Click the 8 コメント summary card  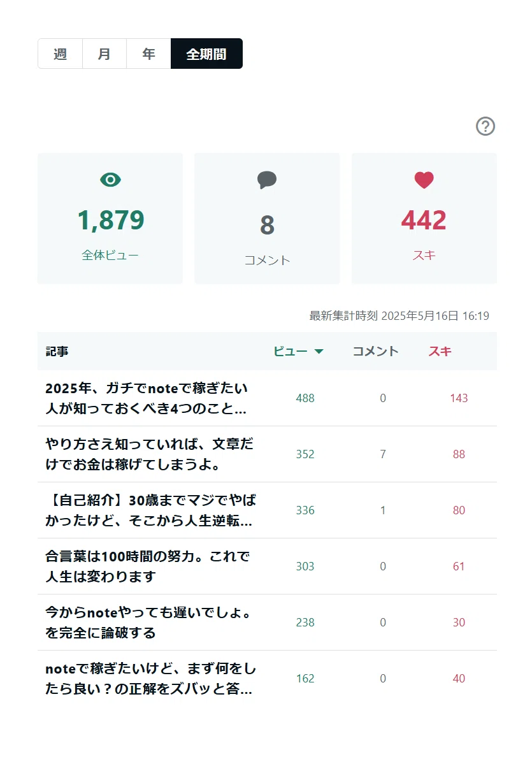(x=267, y=219)
